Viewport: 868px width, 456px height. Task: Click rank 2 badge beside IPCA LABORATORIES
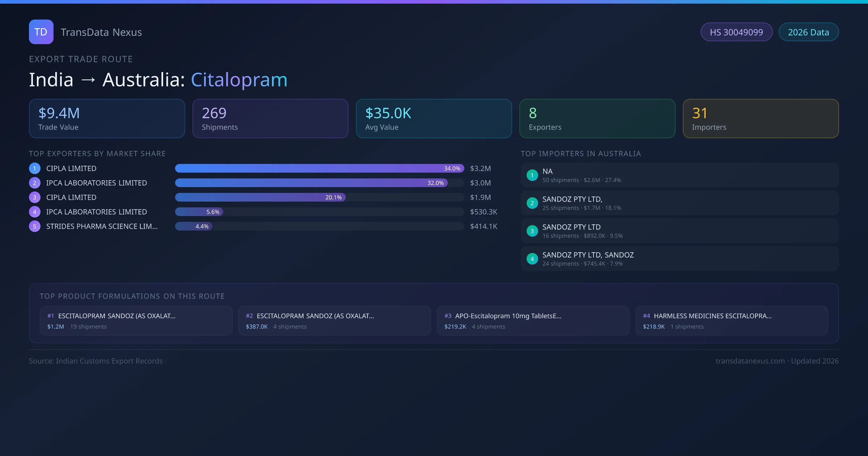35,183
